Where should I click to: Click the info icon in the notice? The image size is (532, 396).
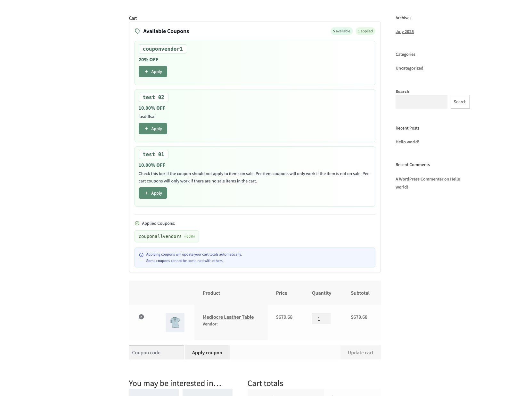click(141, 255)
